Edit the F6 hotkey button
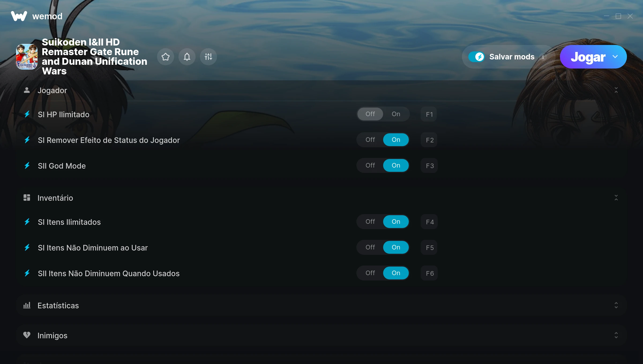This screenshot has height=364, width=643. [429, 273]
